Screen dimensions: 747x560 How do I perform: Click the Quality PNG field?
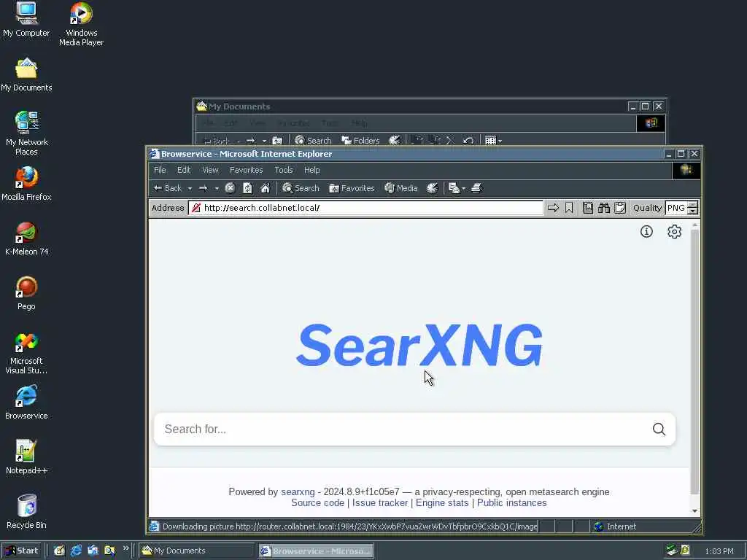pos(676,208)
